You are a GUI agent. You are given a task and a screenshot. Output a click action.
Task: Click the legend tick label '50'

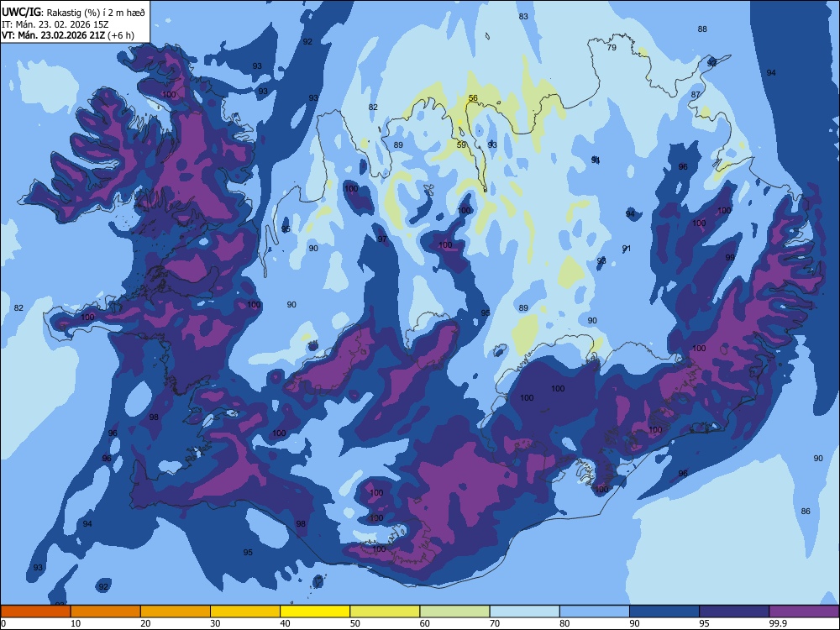355,623
